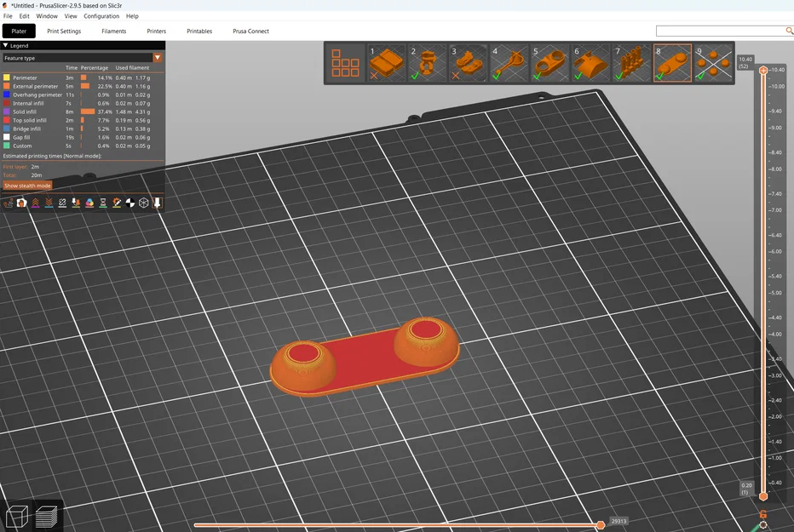The image size is (794, 532).
Task: Select bed 9 thumbnail
Action: 713,63
